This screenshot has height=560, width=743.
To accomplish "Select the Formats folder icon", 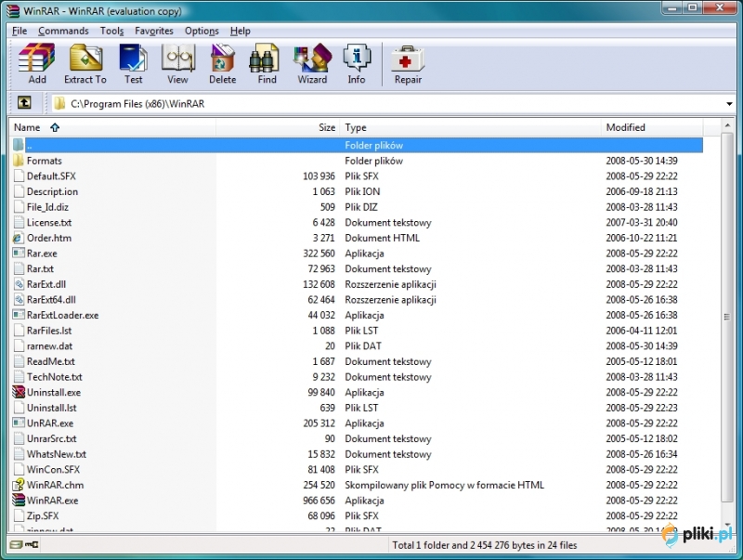I will [x=19, y=161].
